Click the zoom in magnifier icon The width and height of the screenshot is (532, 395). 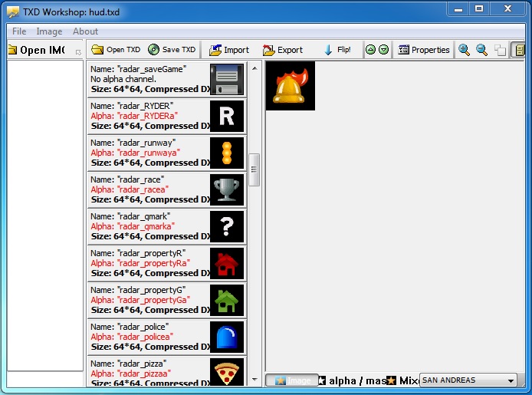point(464,50)
